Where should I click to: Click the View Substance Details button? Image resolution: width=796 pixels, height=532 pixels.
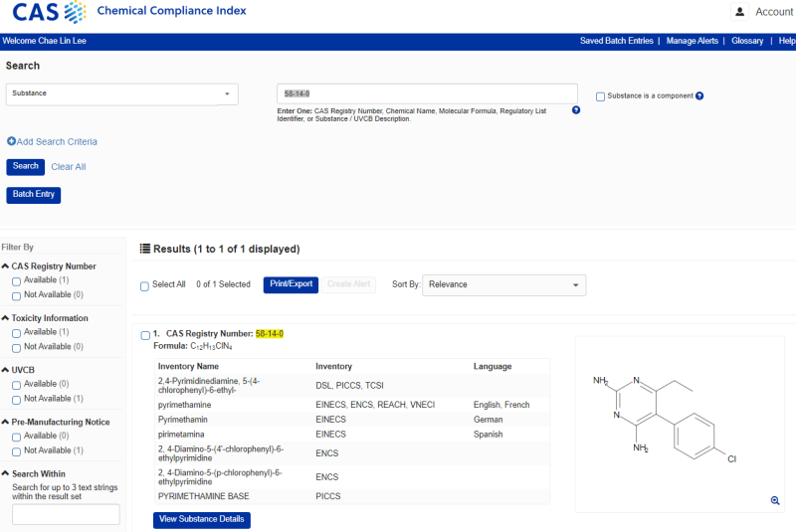click(202, 520)
